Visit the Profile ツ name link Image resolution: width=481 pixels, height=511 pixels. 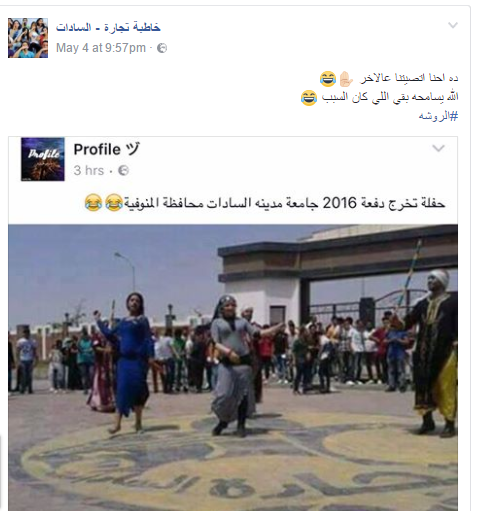click(107, 149)
